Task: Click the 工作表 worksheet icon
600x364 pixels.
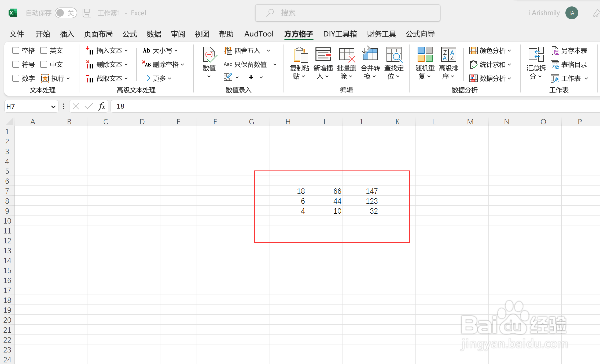Action: pos(555,78)
